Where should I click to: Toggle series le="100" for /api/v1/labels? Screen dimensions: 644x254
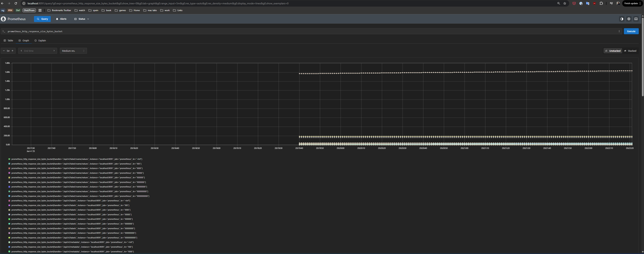pos(69,205)
